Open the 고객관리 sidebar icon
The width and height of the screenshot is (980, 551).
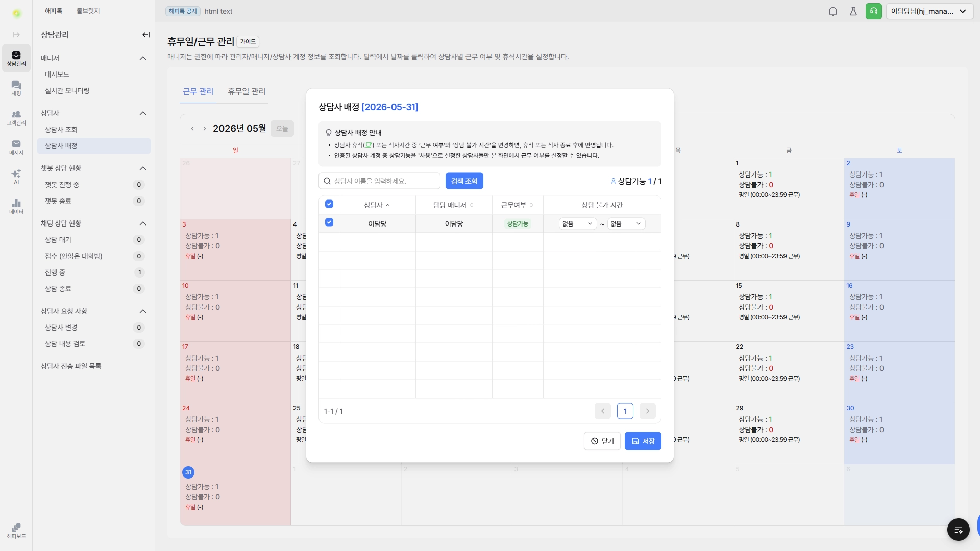coord(16,117)
